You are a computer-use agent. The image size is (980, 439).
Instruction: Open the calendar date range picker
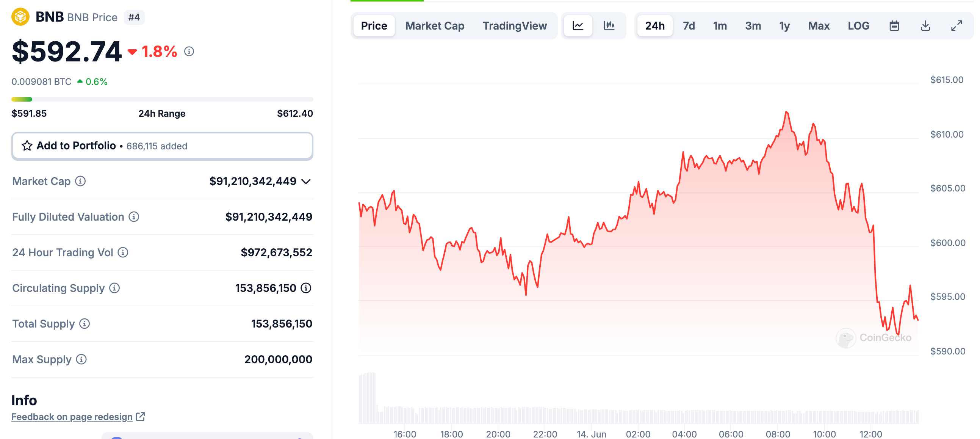coord(894,26)
